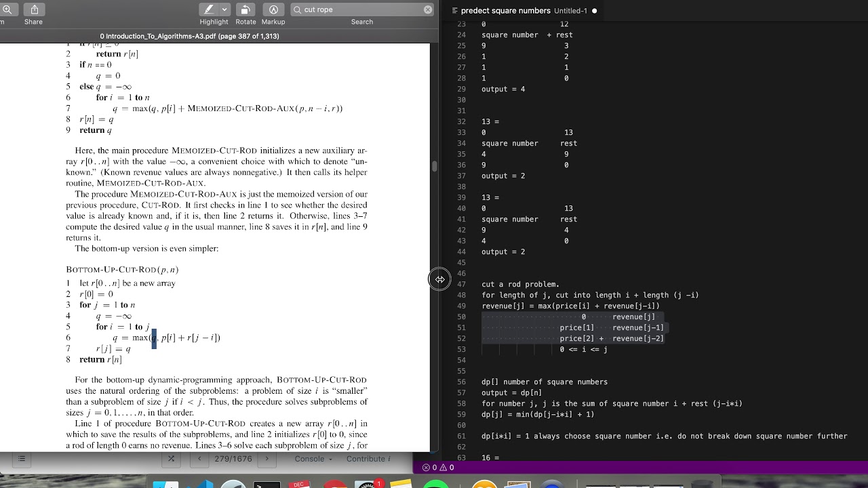Clear the 'cut rope' search text
868x488 pixels.
[428, 9]
